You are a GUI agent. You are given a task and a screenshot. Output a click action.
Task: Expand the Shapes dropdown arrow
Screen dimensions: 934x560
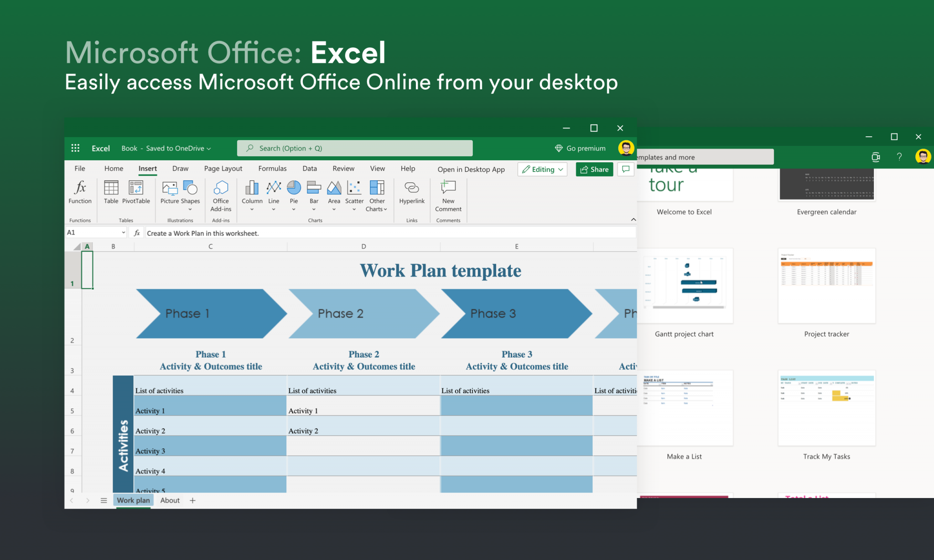(x=190, y=210)
